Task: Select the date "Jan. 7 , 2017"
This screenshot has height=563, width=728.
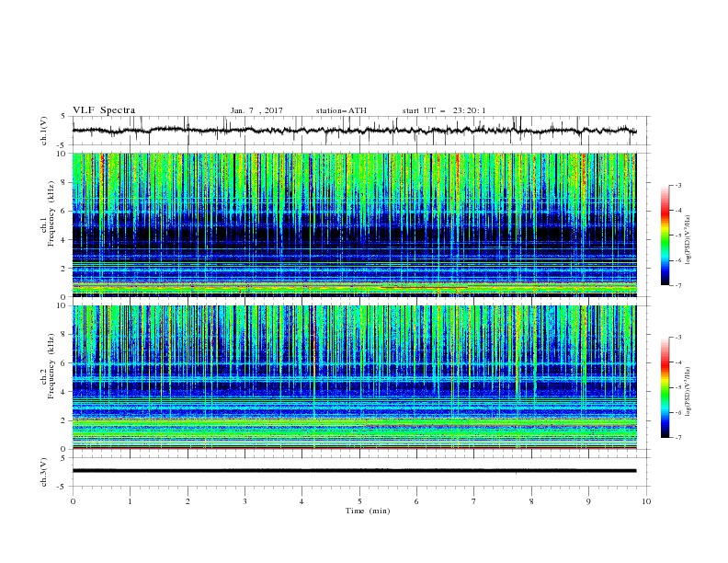Action: pos(256,110)
